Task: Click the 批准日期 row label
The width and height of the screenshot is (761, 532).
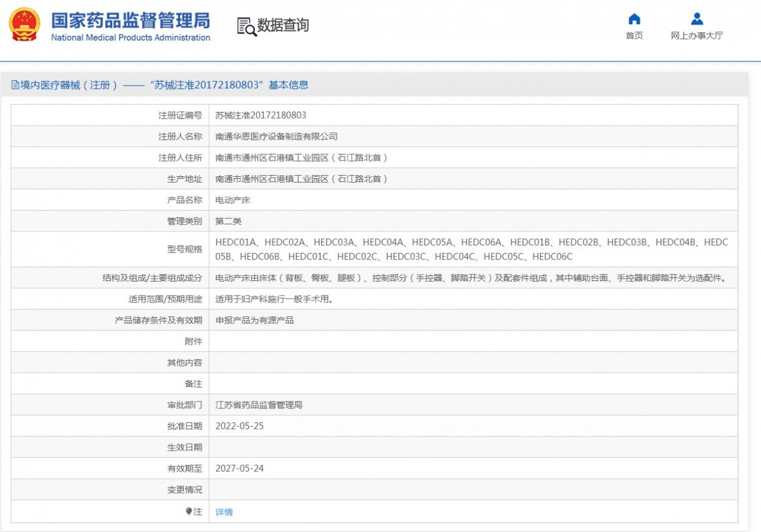Action: click(x=185, y=426)
